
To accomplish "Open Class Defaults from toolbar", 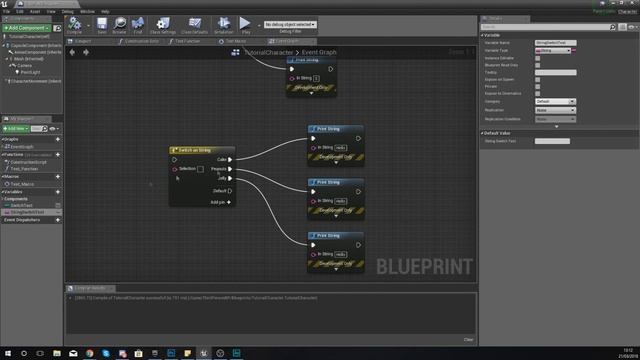I will click(x=195, y=24).
